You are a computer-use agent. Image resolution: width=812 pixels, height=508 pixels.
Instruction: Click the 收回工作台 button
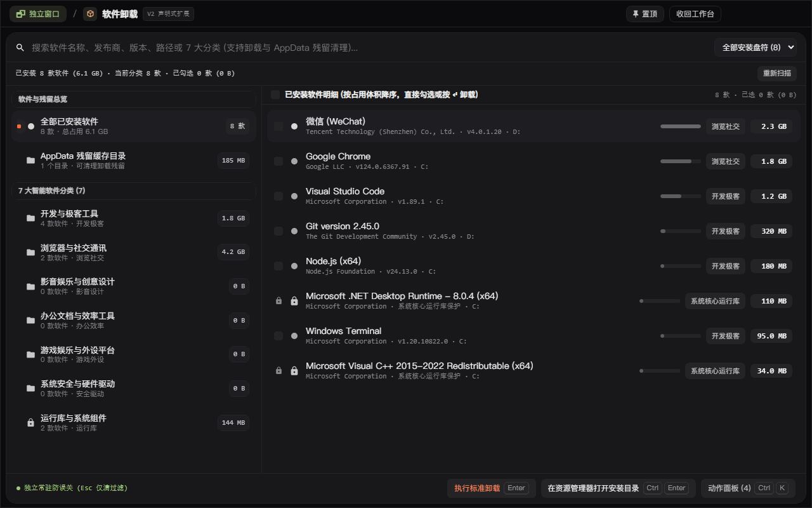point(695,14)
